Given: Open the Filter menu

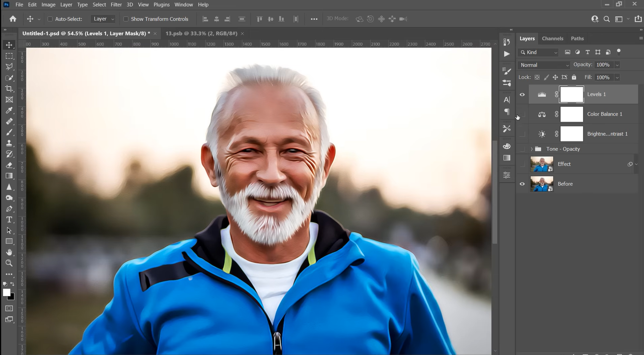Looking at the screenshot, I should (116, 5).
